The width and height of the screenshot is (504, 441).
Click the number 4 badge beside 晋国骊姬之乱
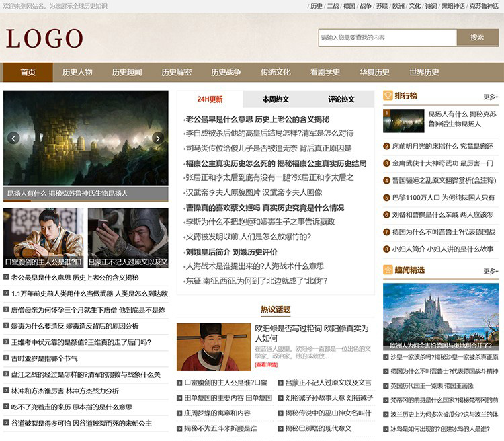tap(386, 180)
